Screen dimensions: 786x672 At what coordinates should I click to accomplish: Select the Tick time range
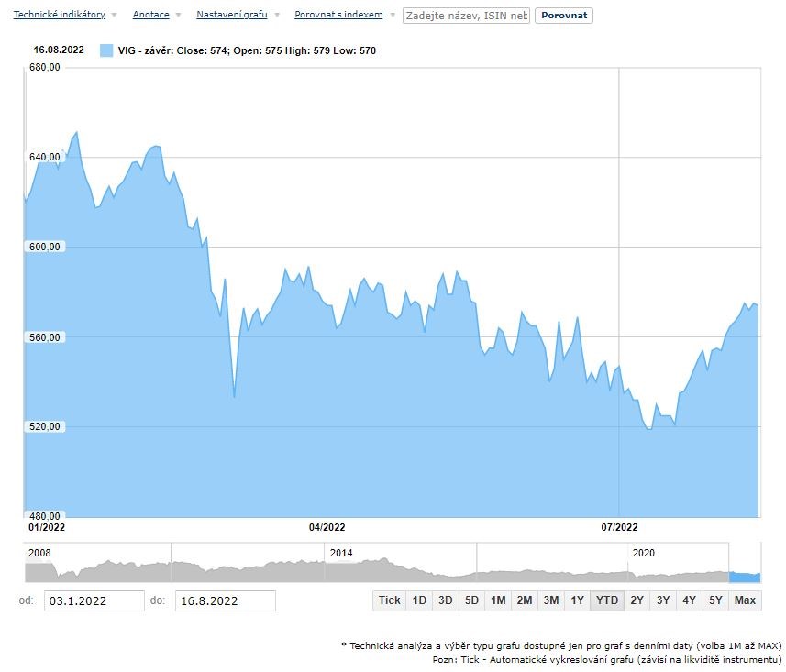389,600
